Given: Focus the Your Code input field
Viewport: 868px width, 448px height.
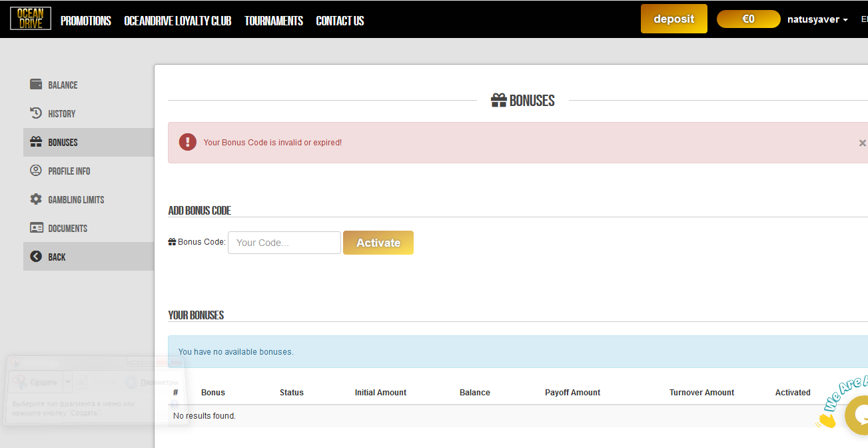Looking at the screenshot, I should (x=284, y=243).
